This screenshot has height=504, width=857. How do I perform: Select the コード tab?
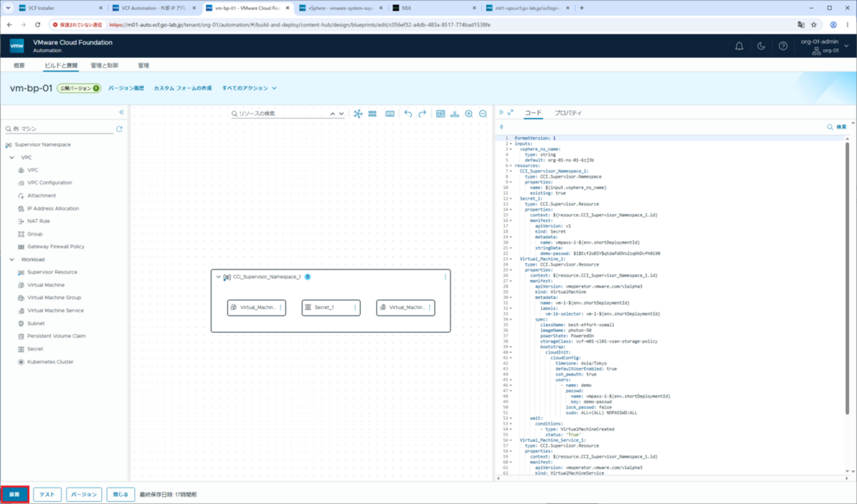tap(533, 113)
